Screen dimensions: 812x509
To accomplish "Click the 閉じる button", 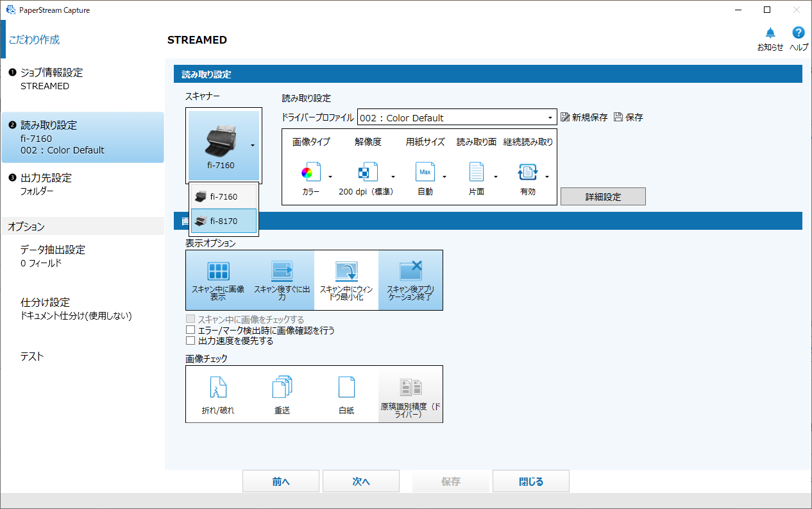I will (531, 481).
